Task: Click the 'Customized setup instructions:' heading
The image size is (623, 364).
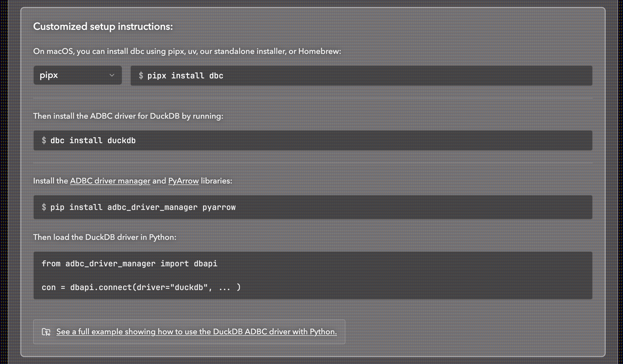Action: (103, 26)
